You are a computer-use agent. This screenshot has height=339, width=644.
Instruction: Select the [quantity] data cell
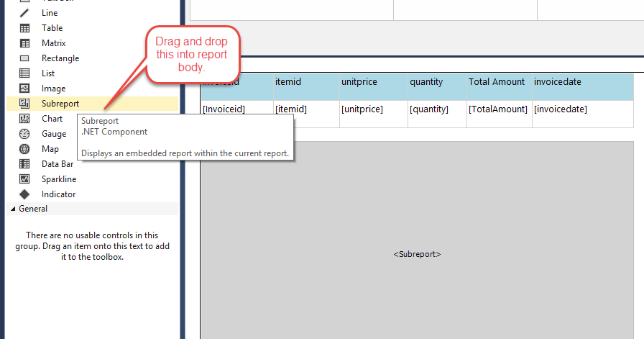pos(438,114)
